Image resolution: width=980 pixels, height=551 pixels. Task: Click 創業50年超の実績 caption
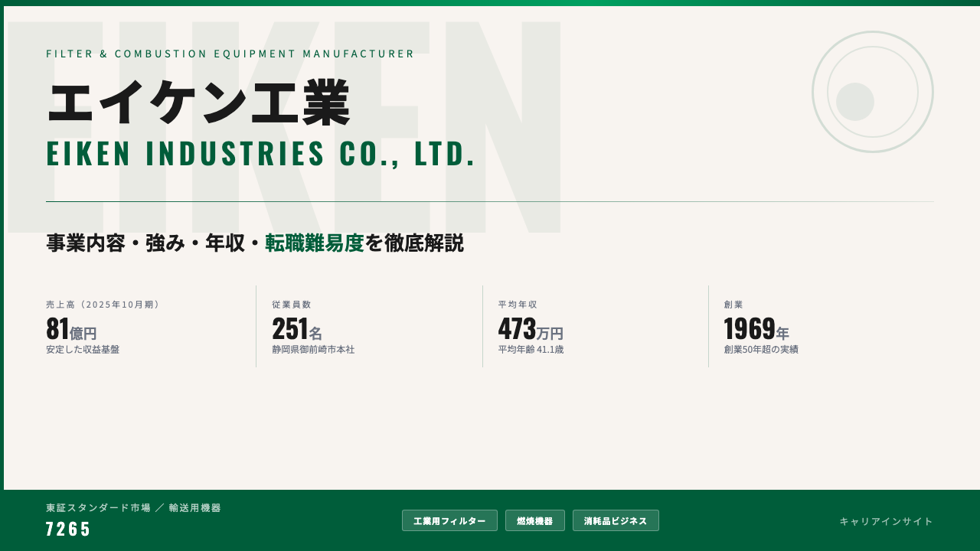[x=761, y=350]
